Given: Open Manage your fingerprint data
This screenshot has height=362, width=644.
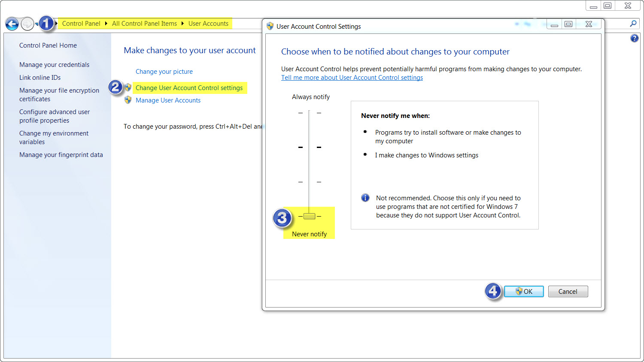Looking at the screenshot, I should (x=61, y=155).
